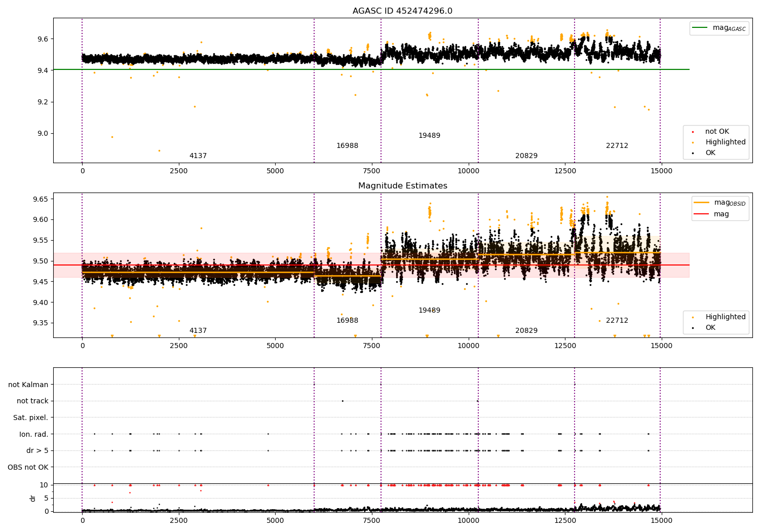Click the 'not Kalman' axis label
This screenshot has width=760, height=532.
click(x=28, y=385)
